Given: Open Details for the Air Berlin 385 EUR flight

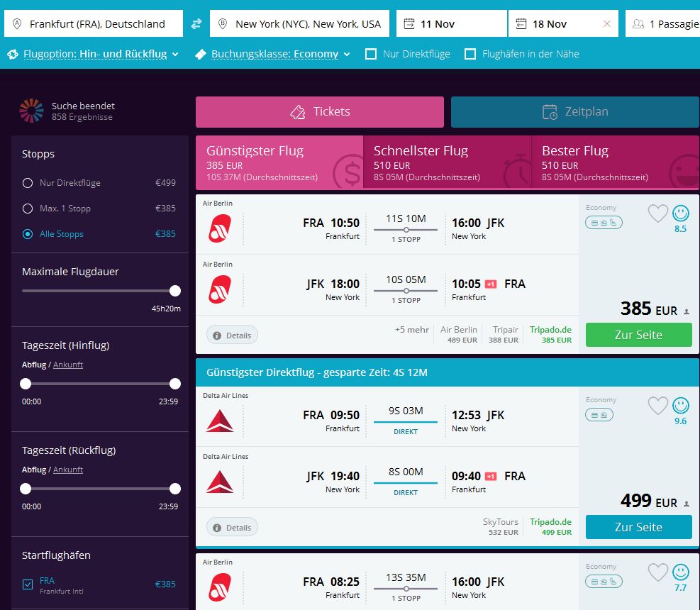Looking at the screenshot, I should [x=232, y=335].
